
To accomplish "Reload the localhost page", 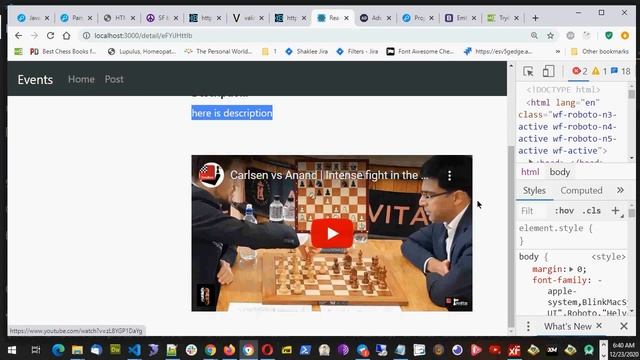I will [50, 36].
